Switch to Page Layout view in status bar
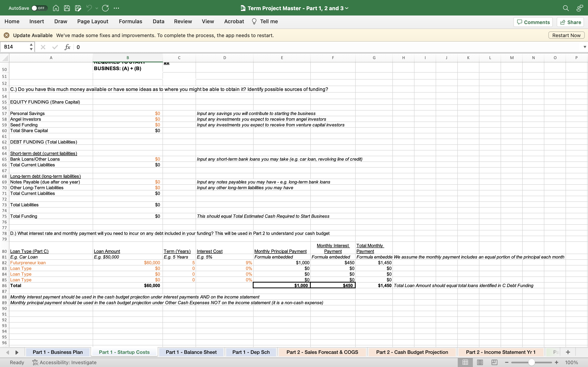The height and width of the screenshot is (367, 588). [480, 362]
